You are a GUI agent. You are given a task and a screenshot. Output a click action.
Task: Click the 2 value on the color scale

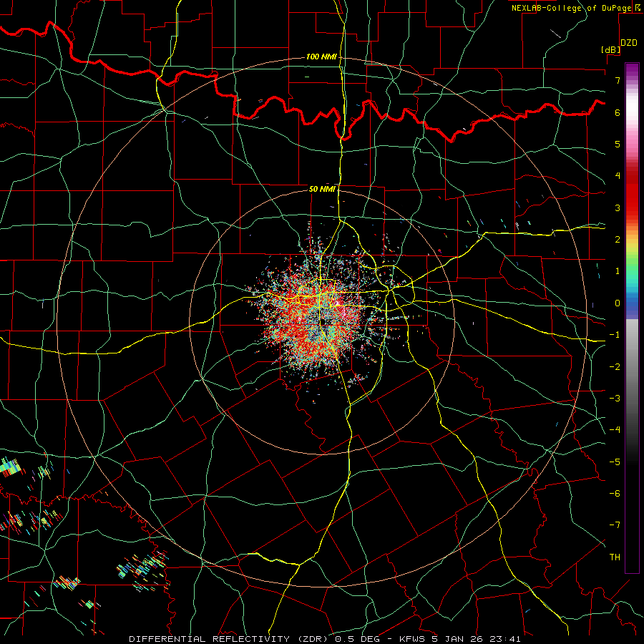[x=618, y=240]
